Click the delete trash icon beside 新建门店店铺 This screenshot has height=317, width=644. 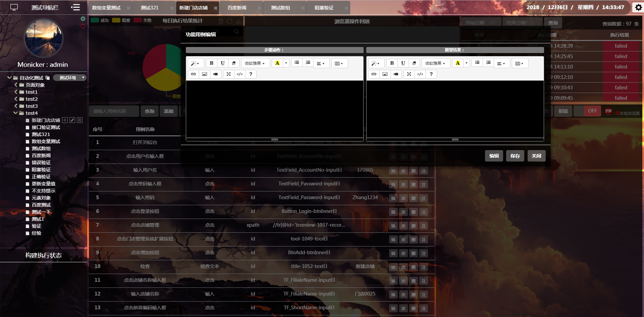[79, 120]
